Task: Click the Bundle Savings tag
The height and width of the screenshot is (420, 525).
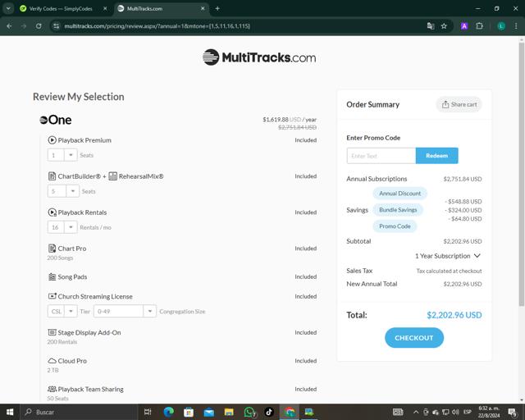Action: tap(398, 210)
